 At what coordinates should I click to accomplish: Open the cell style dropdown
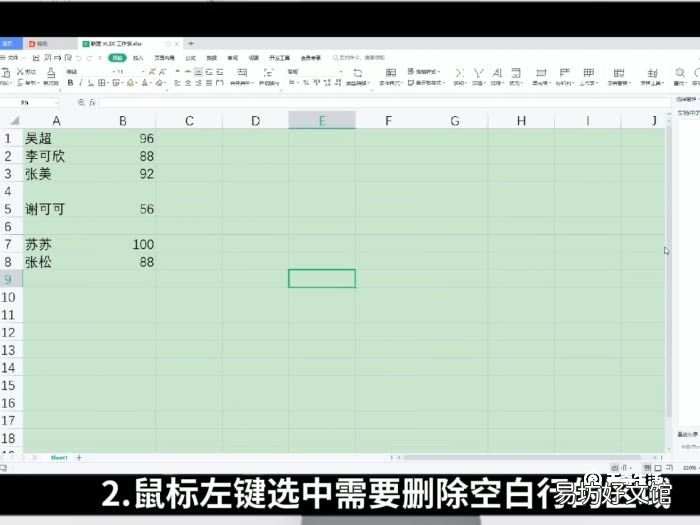coord(426,83)
